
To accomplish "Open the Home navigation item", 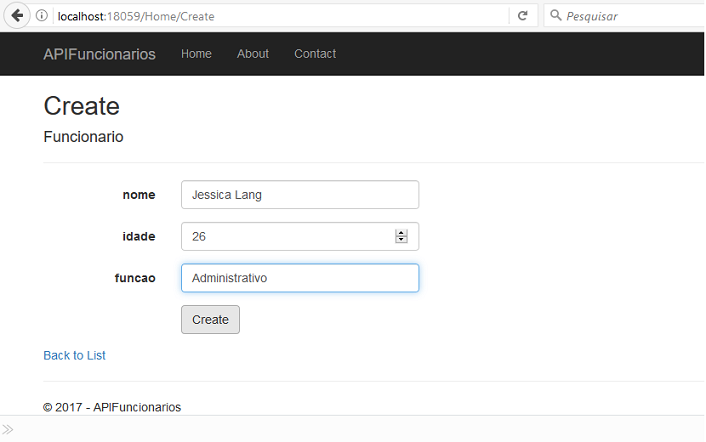I will coord(196,54).
